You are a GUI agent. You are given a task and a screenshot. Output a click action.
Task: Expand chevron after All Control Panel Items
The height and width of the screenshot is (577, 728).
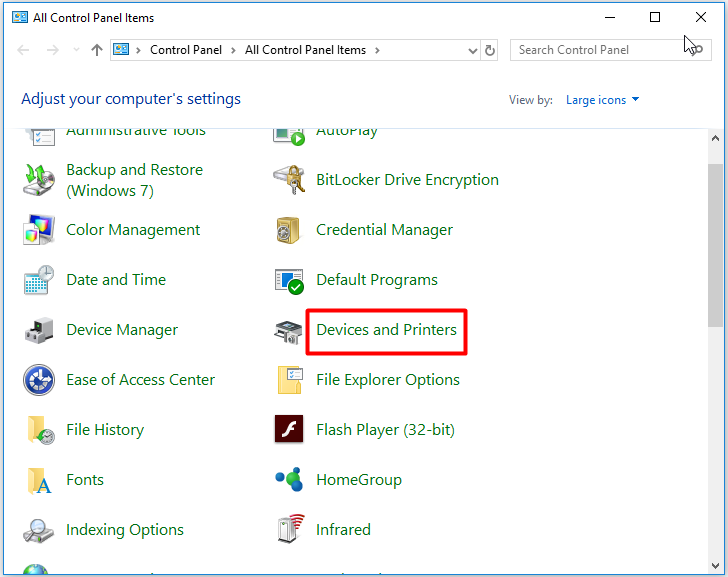[377, 50]
